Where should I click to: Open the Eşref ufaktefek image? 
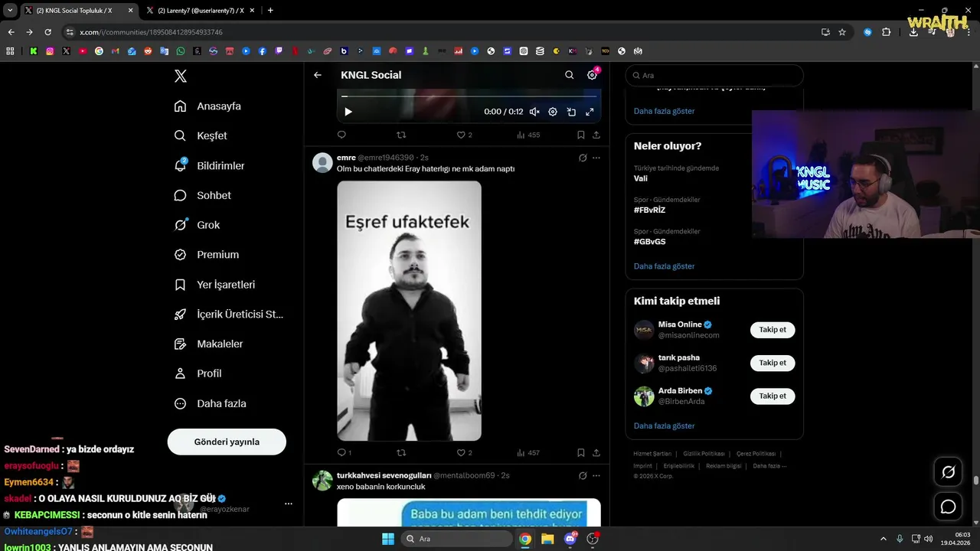pos(409,311)
